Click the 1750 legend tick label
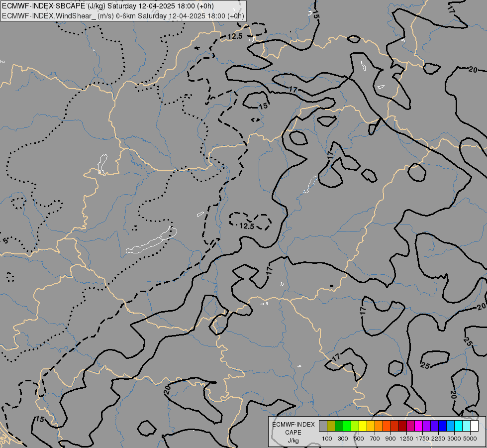The height and width of the screenshot is (448, 487). [422, 439]
